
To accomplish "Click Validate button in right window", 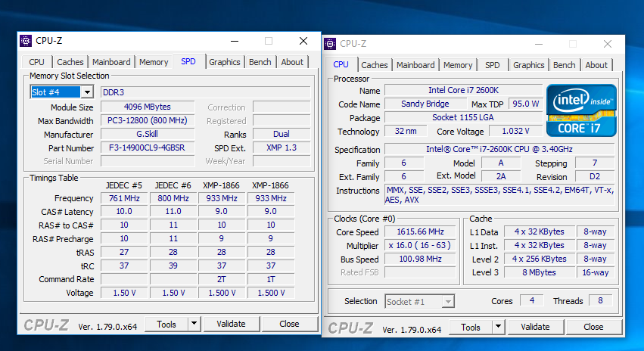I will pyautogui.click(x=535, y=327).
